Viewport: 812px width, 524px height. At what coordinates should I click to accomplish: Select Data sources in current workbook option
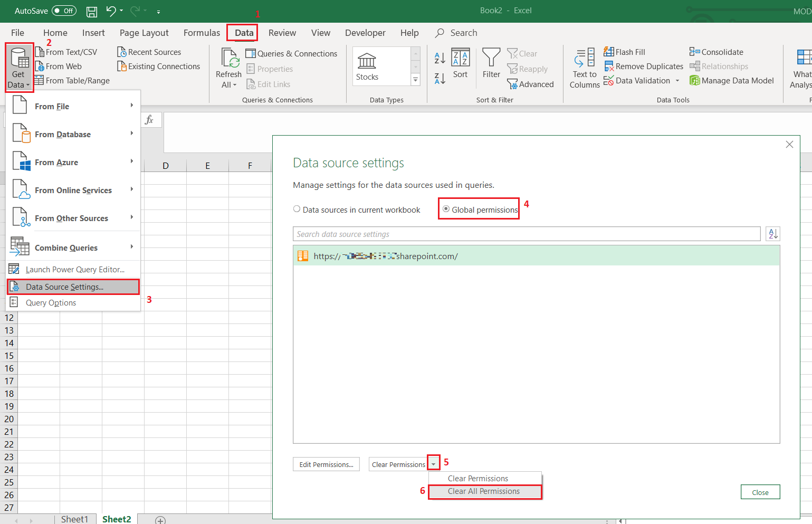297,209
